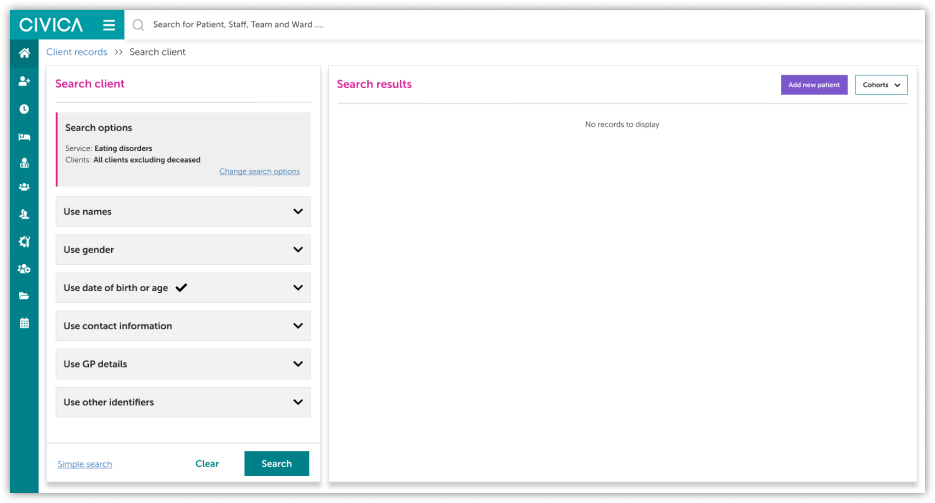Viewport: 935px width, 503px height.
Task: Open the calendar icon in sidebar
Action: (x=24, y=323)
